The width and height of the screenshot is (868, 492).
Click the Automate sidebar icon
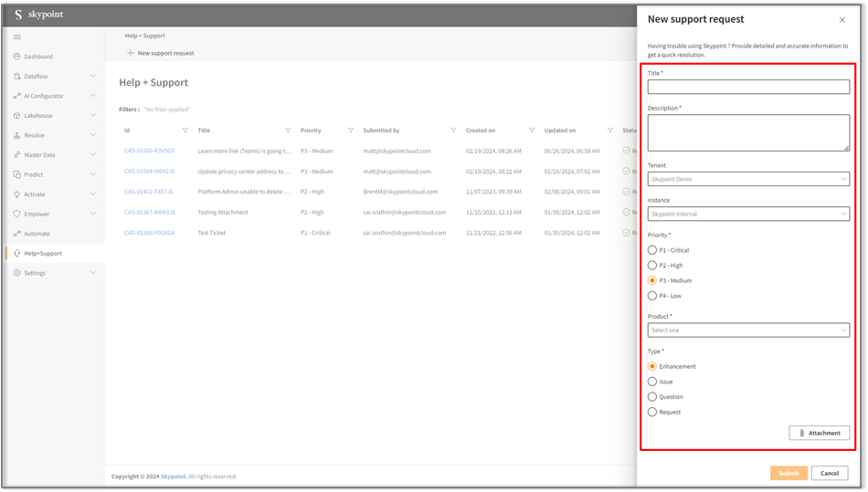coord(16,234)
